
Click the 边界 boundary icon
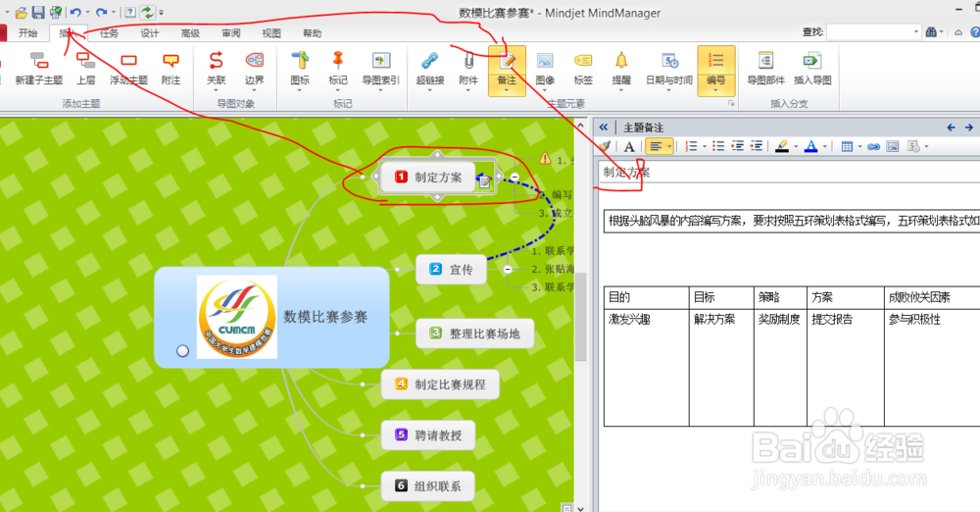pyautogui.click(x=255, y=61)
